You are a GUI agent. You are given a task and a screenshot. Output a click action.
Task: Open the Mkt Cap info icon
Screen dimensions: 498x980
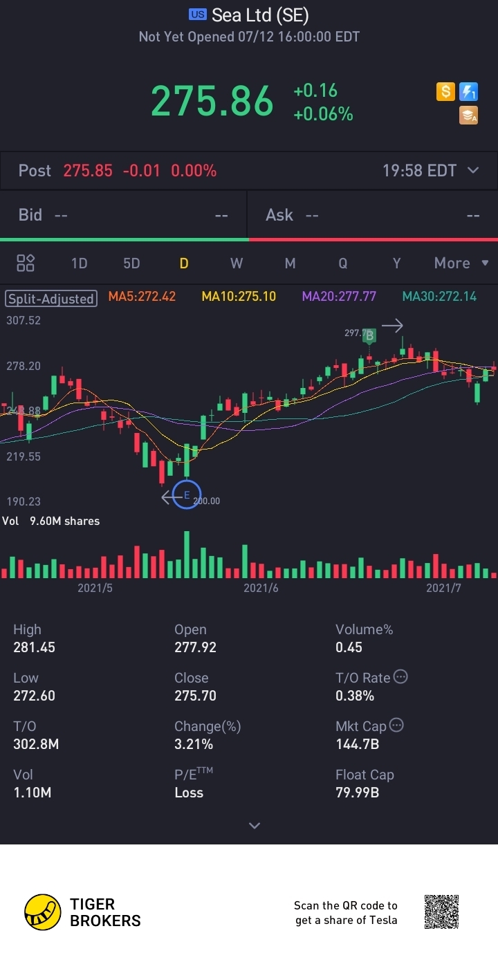[396, 725]
